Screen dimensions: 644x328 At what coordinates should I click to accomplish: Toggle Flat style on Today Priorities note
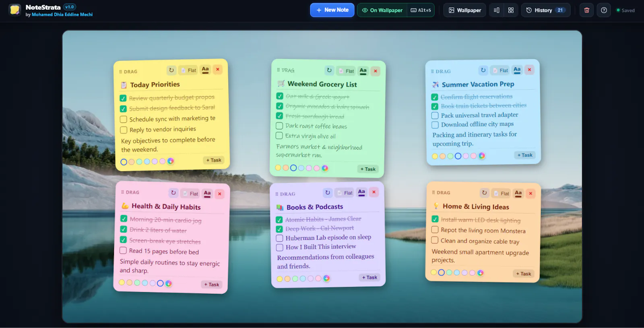[189, 70]
